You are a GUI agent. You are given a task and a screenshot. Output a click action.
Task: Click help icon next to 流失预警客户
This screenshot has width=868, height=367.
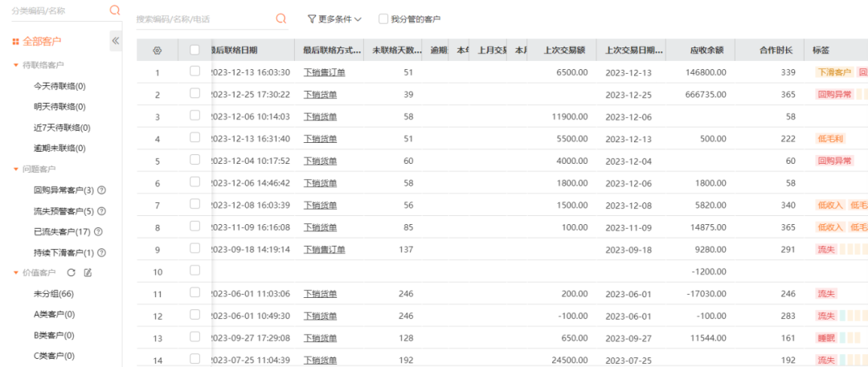[x=101, y=211]
